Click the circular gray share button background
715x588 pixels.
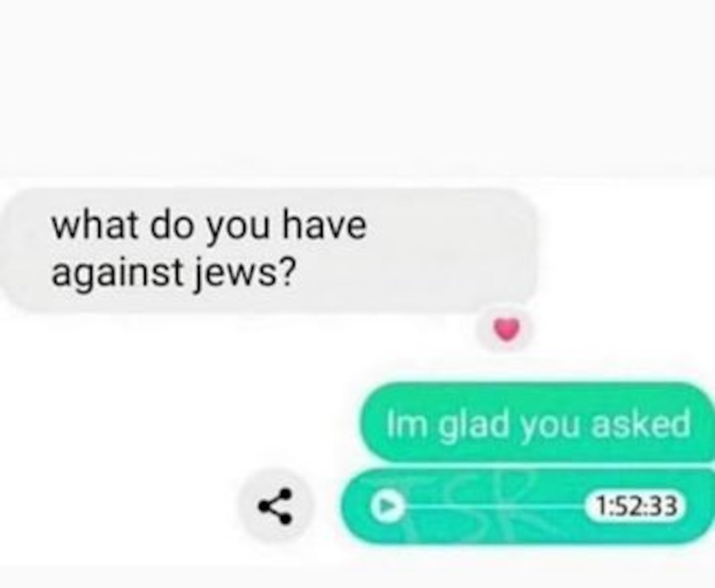click(276, 506)
